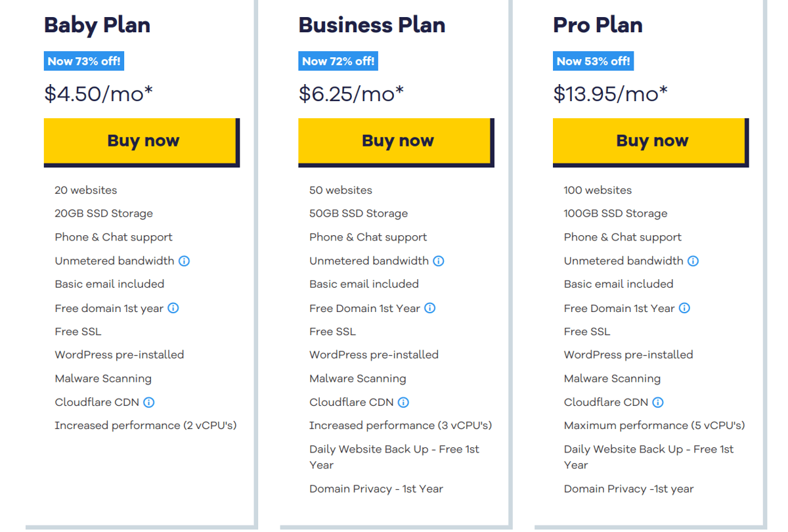This screenshot has width=788, height=532.
Task: Select the Business Plan heading
Action: 372,26
